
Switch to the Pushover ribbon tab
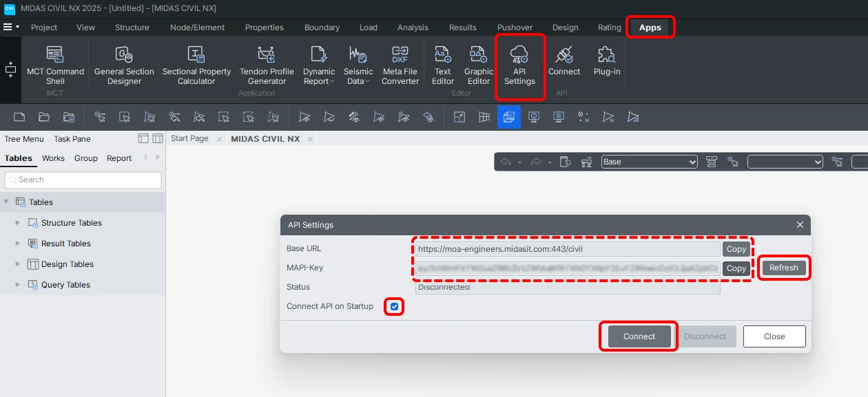tap(515, 28)
